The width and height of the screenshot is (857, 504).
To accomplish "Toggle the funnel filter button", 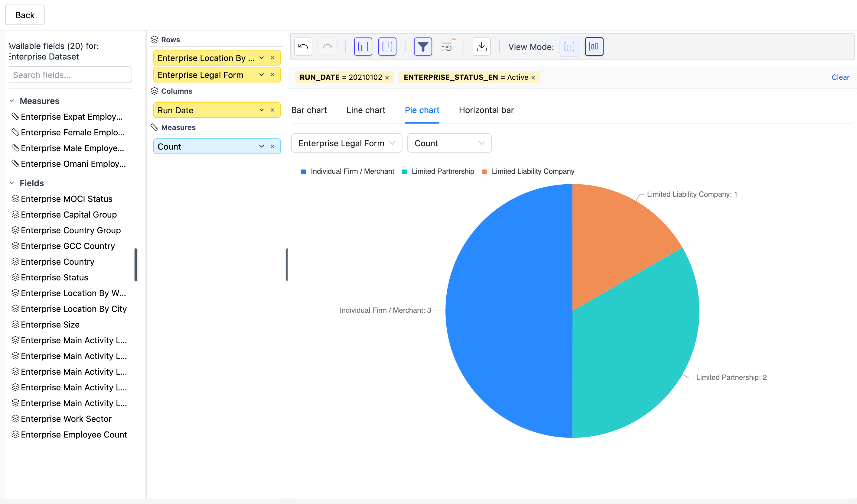I will pos(423,47).
